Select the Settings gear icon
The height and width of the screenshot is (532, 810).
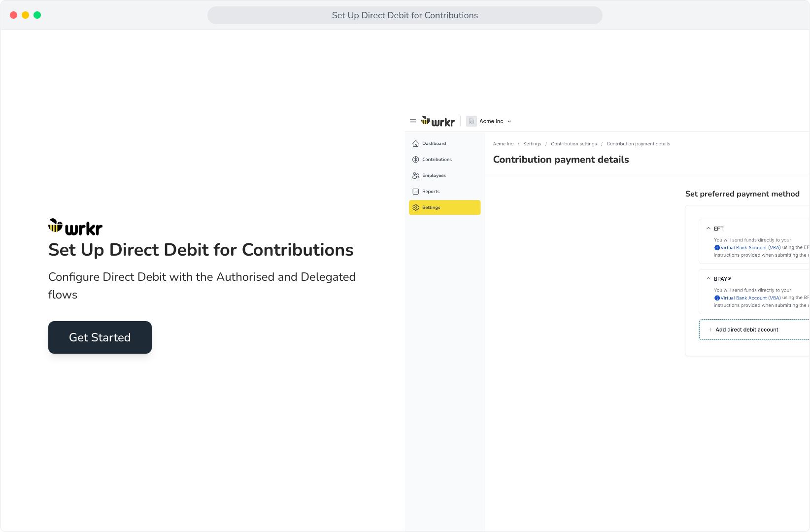pyautogui.click(x=416, y=207)
